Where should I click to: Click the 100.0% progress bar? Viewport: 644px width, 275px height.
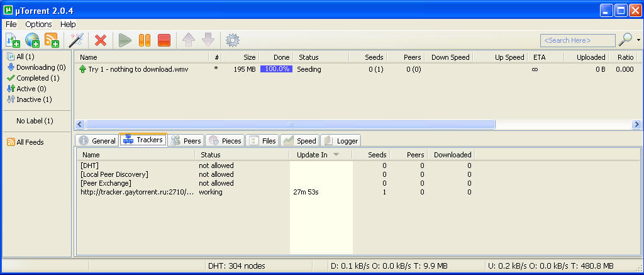click(x=277, y=69)
